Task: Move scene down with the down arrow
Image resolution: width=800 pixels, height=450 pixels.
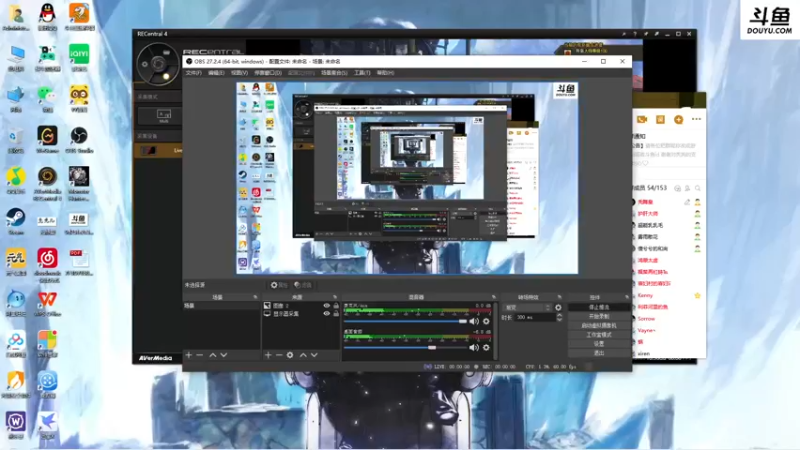Action: click(x=223, y=355)
